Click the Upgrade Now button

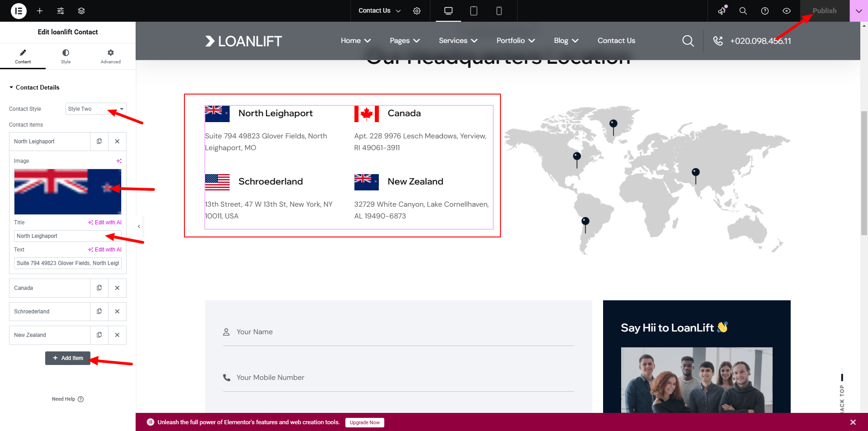point(364,422)
